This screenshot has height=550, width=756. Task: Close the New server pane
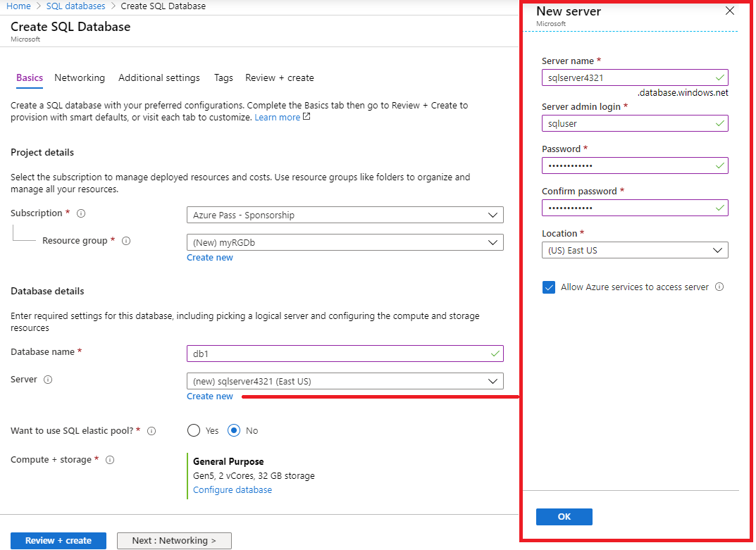(730, 11)
